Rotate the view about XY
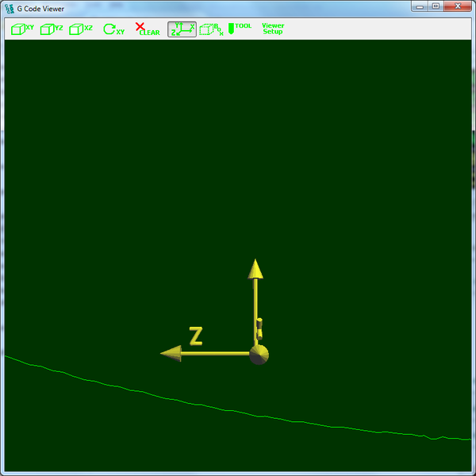 113,29
